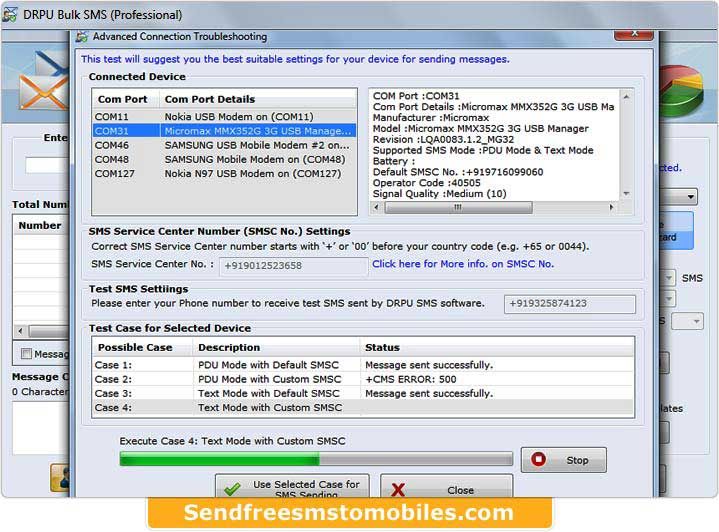
Task: Select COM48 SAMSUNG Mobile Modem row
Action: [224, 159]
